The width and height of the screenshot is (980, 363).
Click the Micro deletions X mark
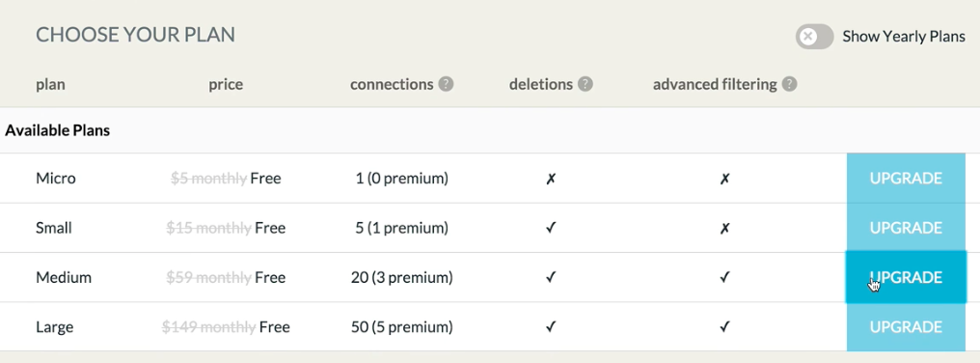coord(551,179)
